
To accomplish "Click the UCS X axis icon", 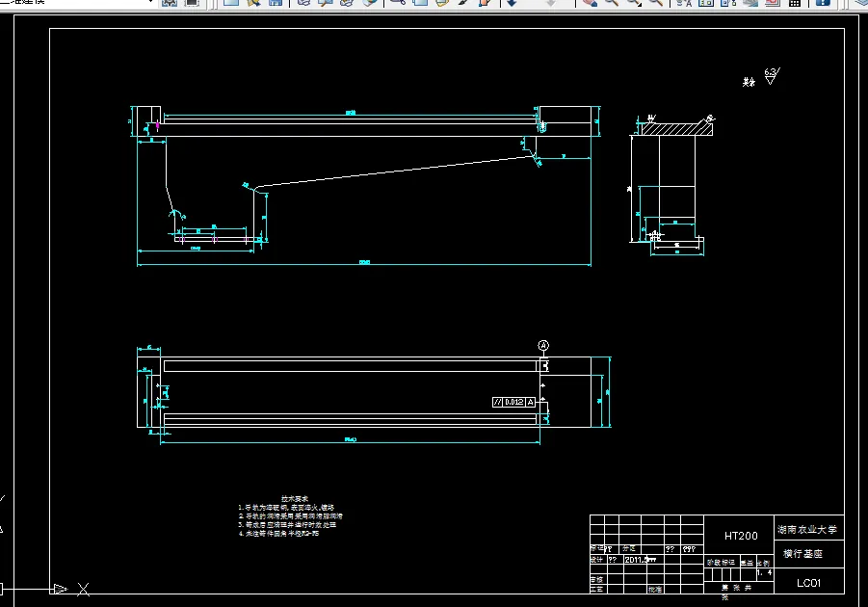I will (x=83, y=590).
